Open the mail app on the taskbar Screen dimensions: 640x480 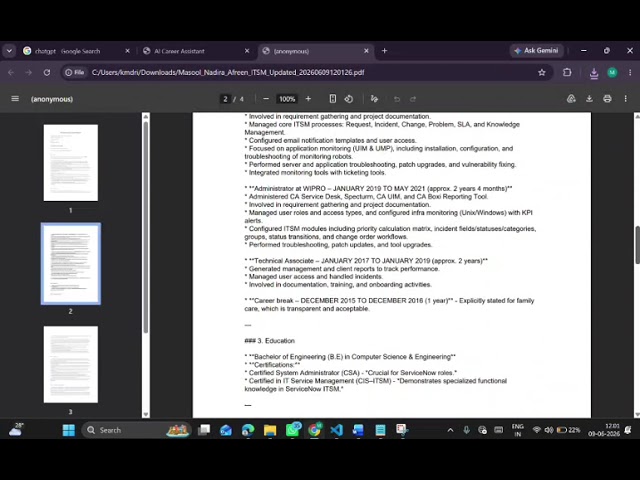click(x=226, y=430)
